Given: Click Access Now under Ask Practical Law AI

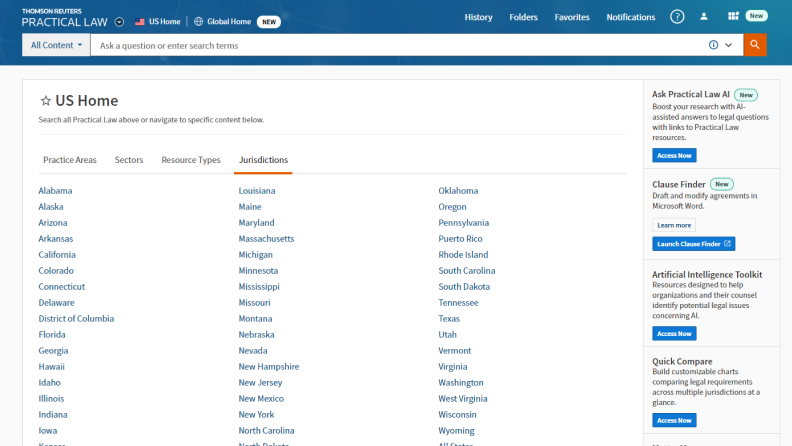Looking at the screenshot, I should [x=674, y=156].
